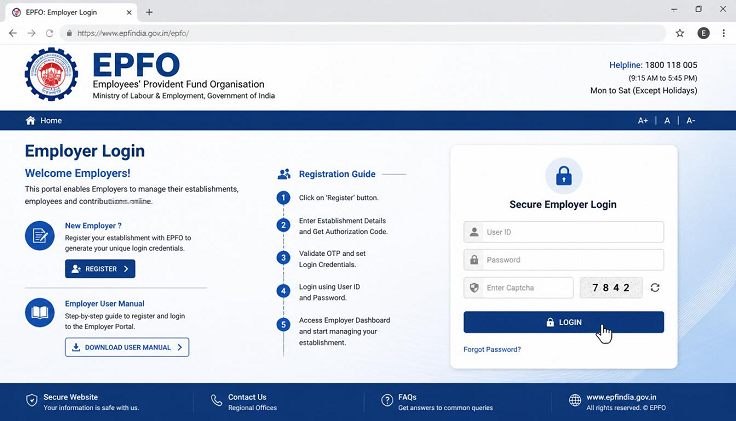The image size is (736, 421).
Task: Click the captcha image 7842
Action: pyautogui.click(x=611, y=288)
